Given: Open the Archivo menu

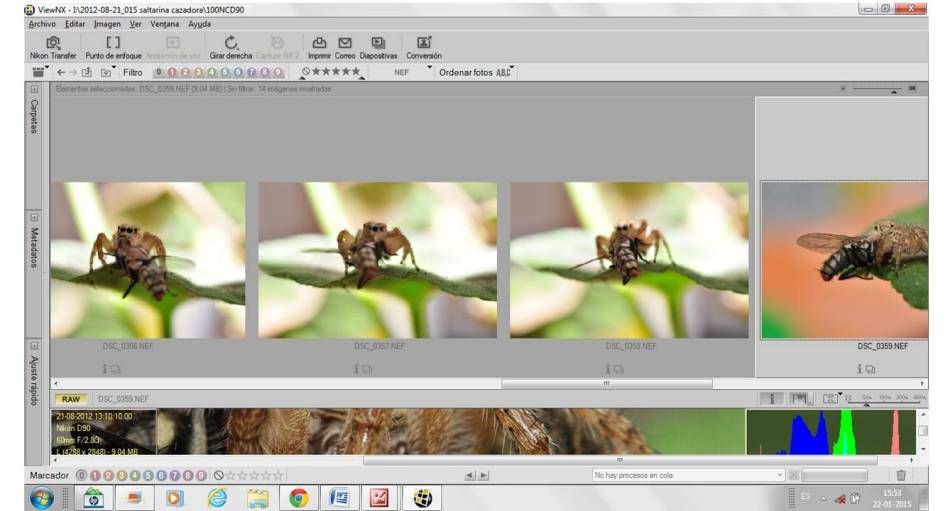Looking at the screenshot, I should coord(42,24).
